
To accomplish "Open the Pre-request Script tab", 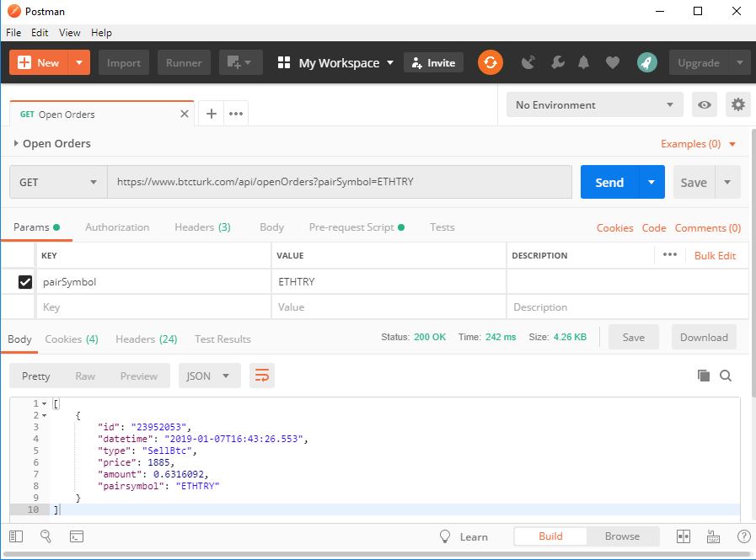I will (357, 227).
